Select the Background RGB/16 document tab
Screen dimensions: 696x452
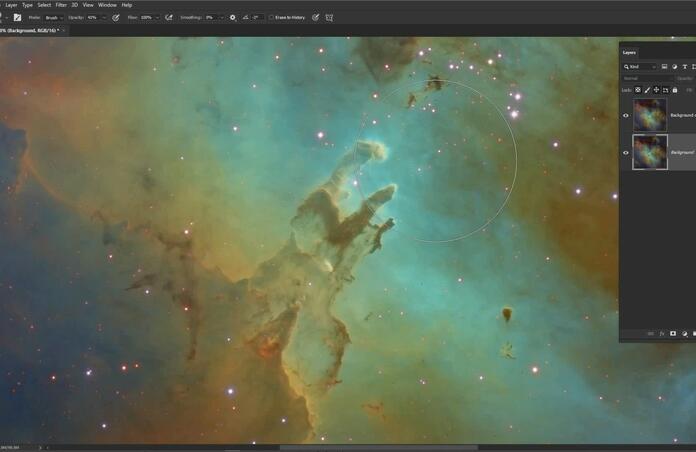(x=29, y=31)
